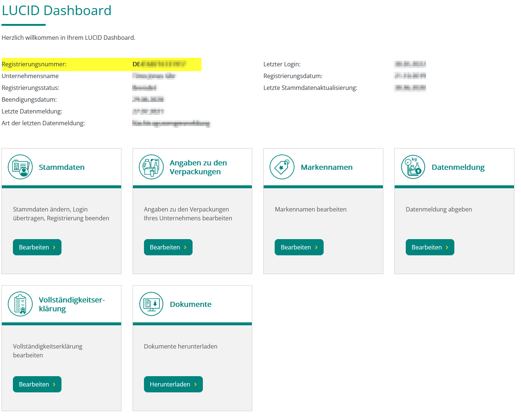The image size is (521, 420).
Task: Click the 'Datenmeldung abgeben' description text
Action: click(439, 209)
